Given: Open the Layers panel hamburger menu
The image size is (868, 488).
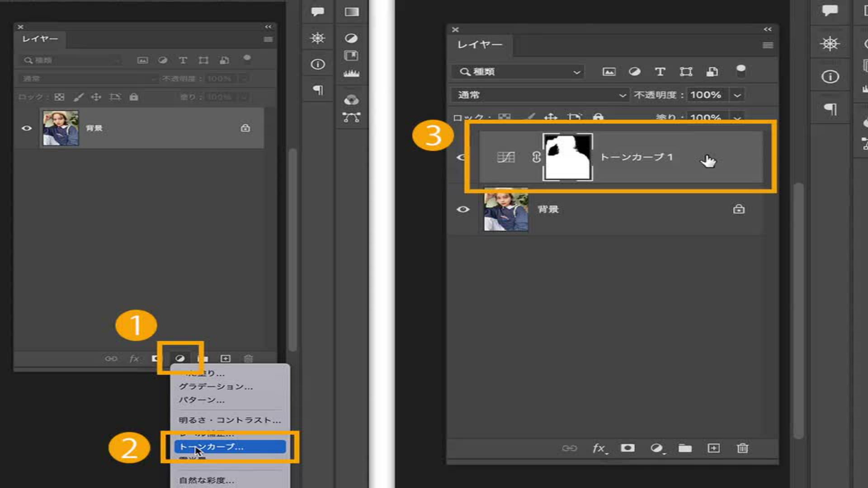Looking at the screenshot, I should 768,45.
